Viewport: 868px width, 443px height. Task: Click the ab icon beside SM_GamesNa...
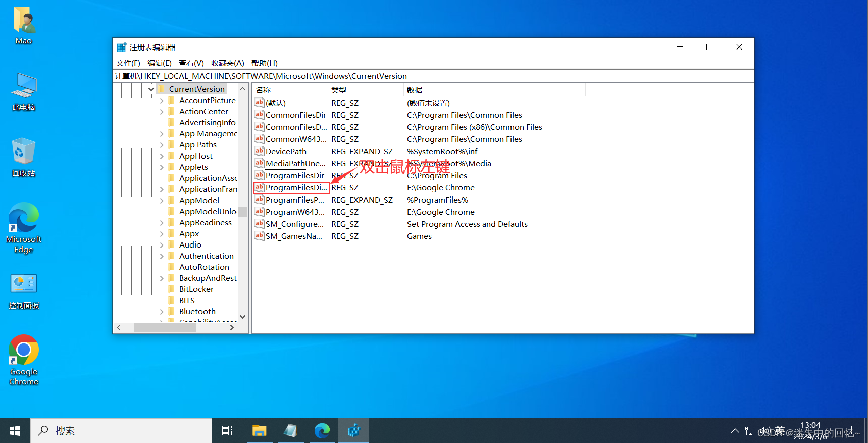(259, 236)
